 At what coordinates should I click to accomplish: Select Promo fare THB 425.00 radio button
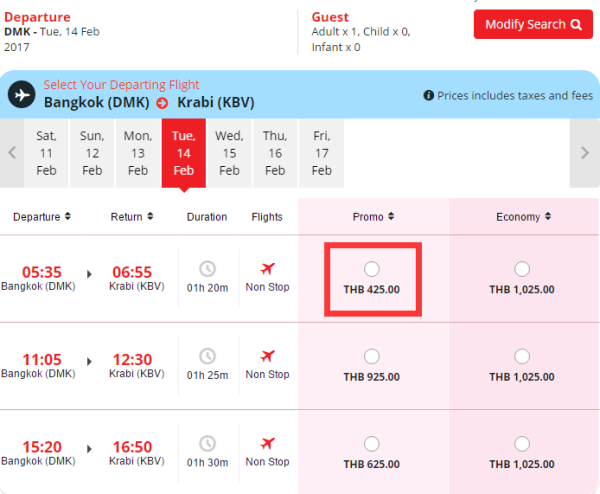[372, 269]
